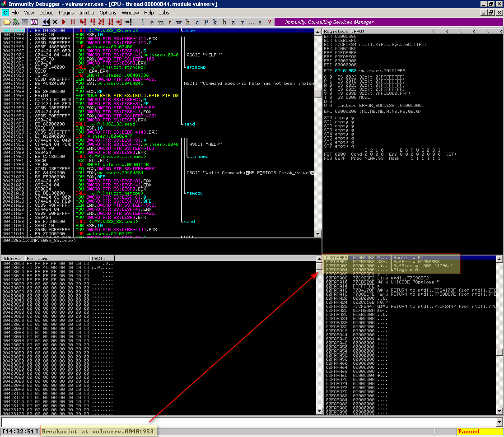Show Hardware breakpoints via 'z' button
Viewport: 504px width, 437px height.
point(233,22)
